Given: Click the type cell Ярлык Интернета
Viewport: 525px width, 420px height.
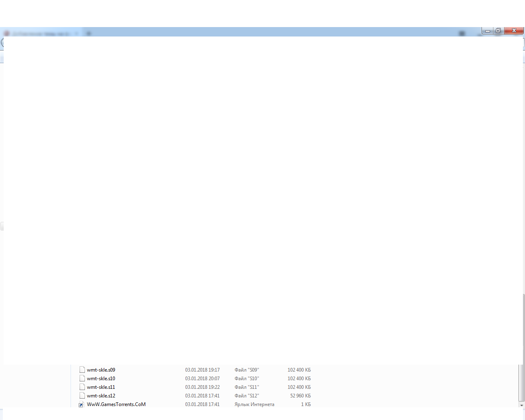Looking at the screenshot, I should [x=254, y=404].
